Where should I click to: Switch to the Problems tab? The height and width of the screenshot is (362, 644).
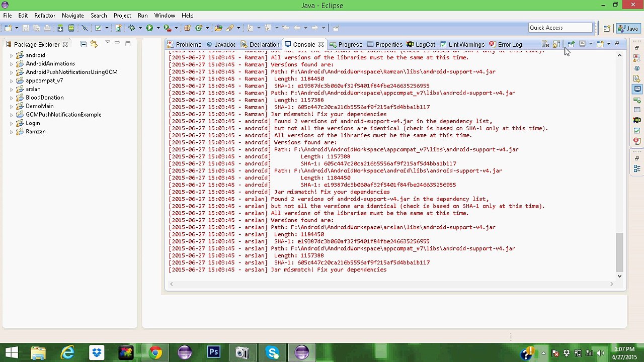184,45
